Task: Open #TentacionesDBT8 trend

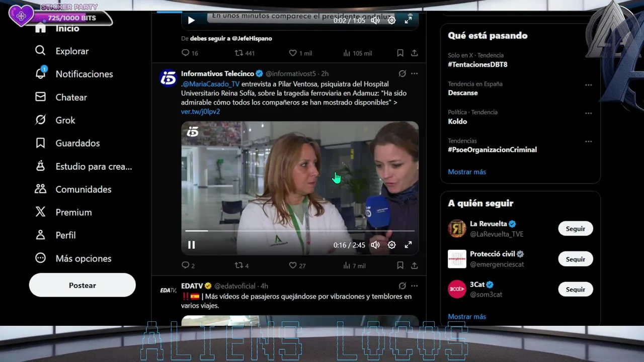Action: click(x=477, y=64)
